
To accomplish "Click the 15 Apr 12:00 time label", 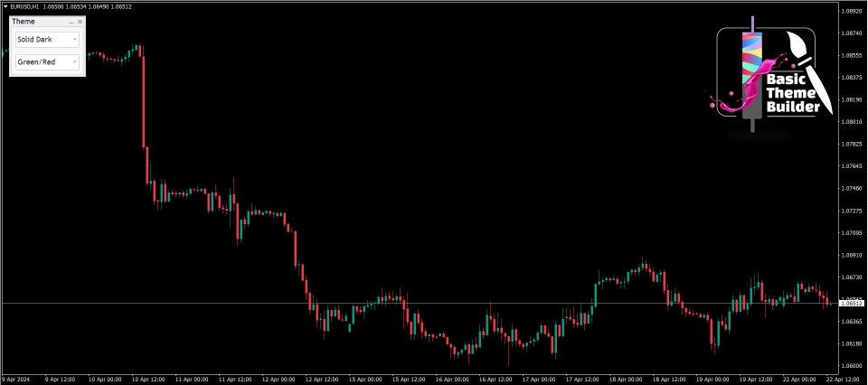I will (408, 380).
